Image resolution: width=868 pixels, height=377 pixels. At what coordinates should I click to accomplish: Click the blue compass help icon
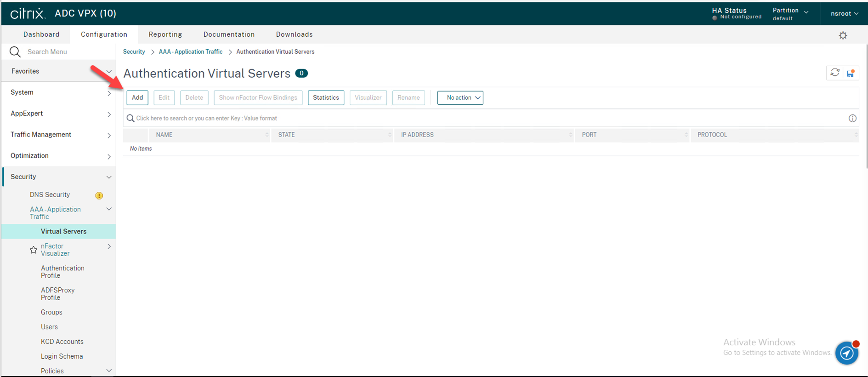click(x=846, y=353)
